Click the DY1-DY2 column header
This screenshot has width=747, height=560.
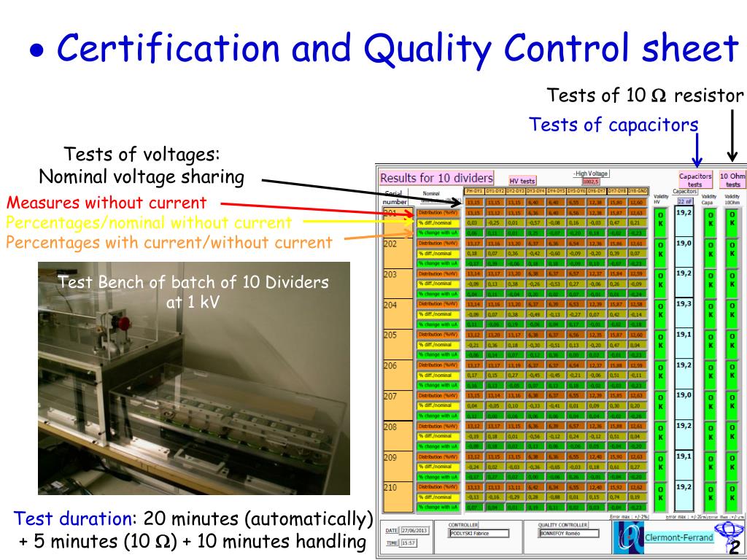(495, 191)
